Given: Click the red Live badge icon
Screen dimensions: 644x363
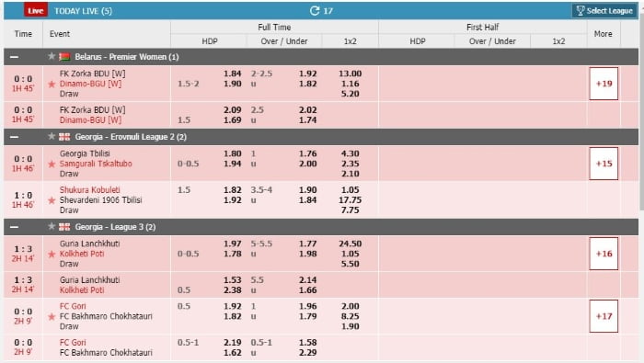Looking at the screenshot, I should (x=36, y=10).
